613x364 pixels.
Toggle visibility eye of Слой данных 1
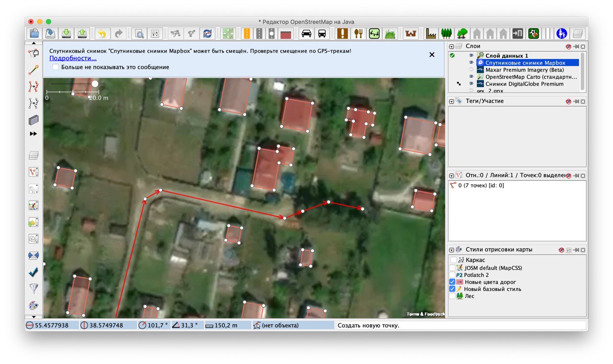(x=471, y=55)
